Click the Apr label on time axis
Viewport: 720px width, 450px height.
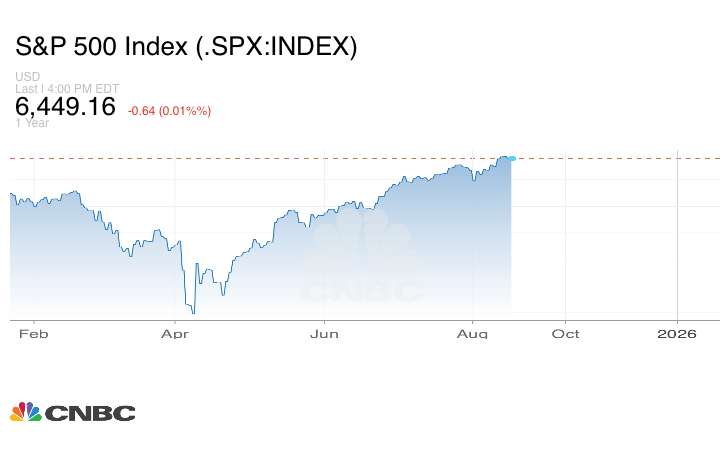tap(176, 333)
